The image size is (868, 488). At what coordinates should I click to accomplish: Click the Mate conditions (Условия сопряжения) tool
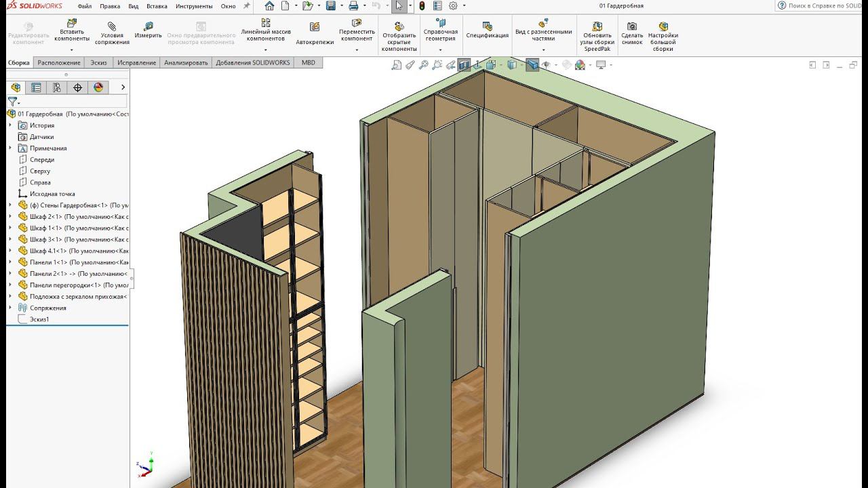[x=112, y=33]
